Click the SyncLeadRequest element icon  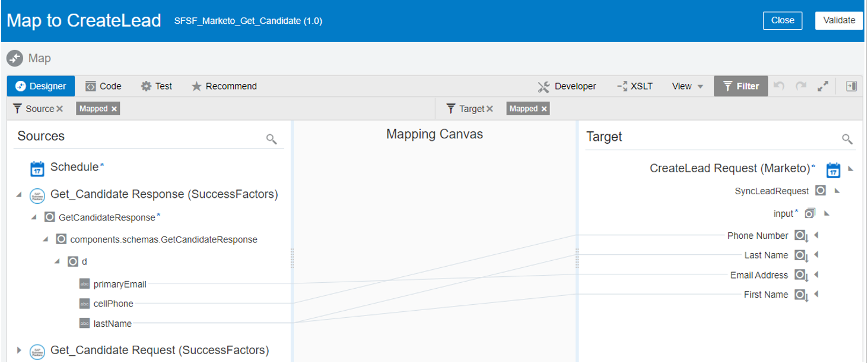[x=821, y=191]
